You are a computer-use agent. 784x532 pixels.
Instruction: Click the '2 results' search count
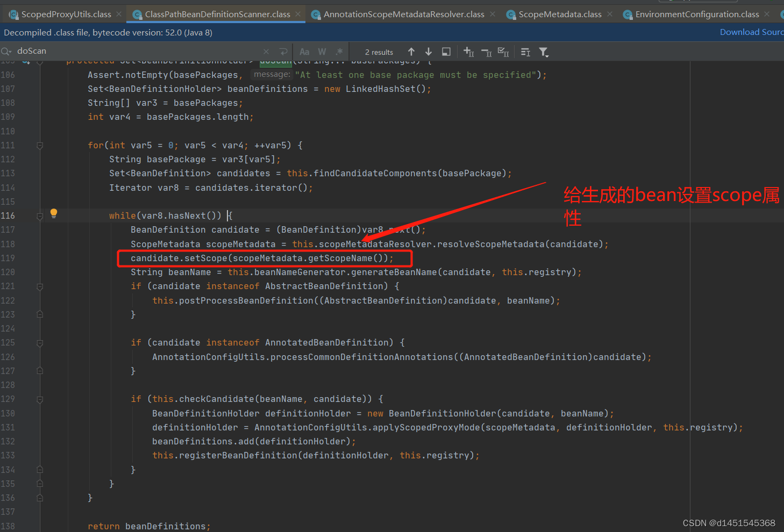click(x=379, y=52)
